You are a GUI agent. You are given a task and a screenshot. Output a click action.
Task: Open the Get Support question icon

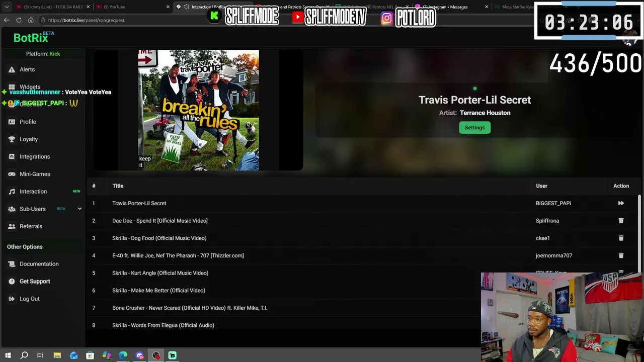(12, 281)
